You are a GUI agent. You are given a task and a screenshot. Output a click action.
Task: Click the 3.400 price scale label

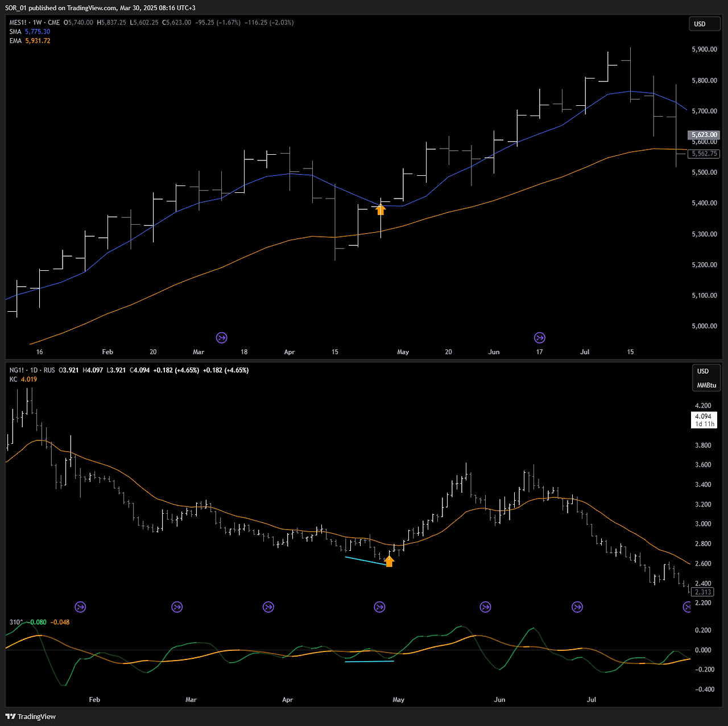(703, 485)
